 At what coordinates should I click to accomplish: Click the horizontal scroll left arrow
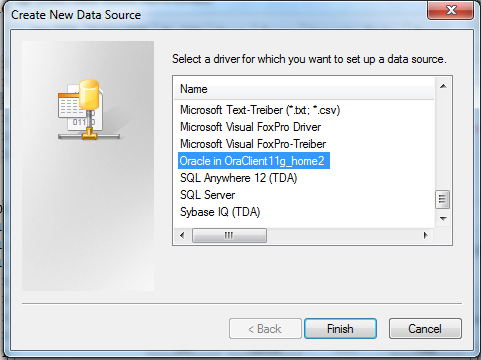coord(182,235)
